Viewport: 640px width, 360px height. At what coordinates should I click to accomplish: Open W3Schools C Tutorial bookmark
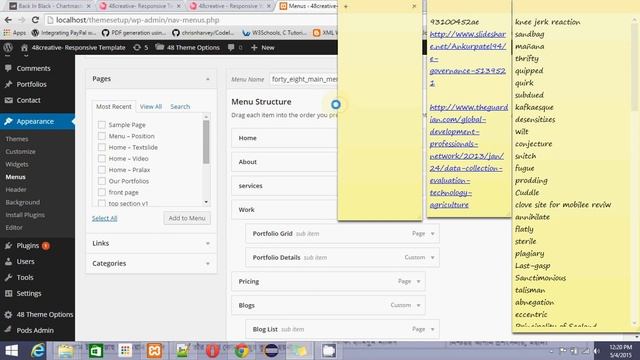[274, 33]
